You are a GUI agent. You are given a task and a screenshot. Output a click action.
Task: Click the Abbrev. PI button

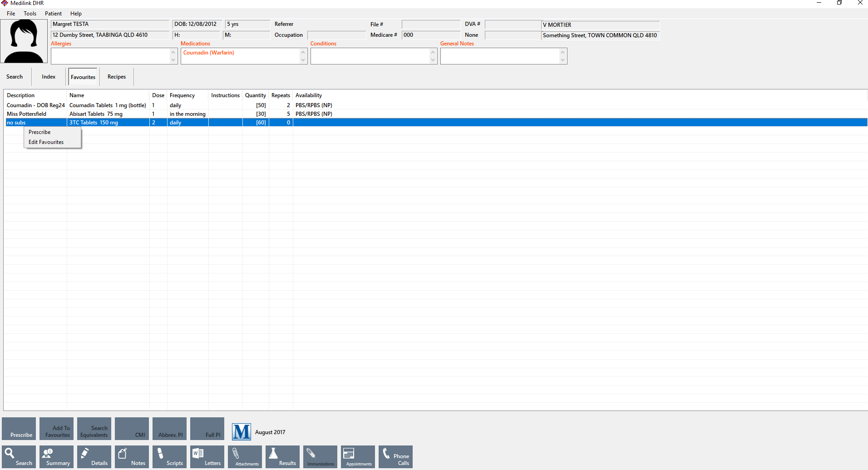169,429
